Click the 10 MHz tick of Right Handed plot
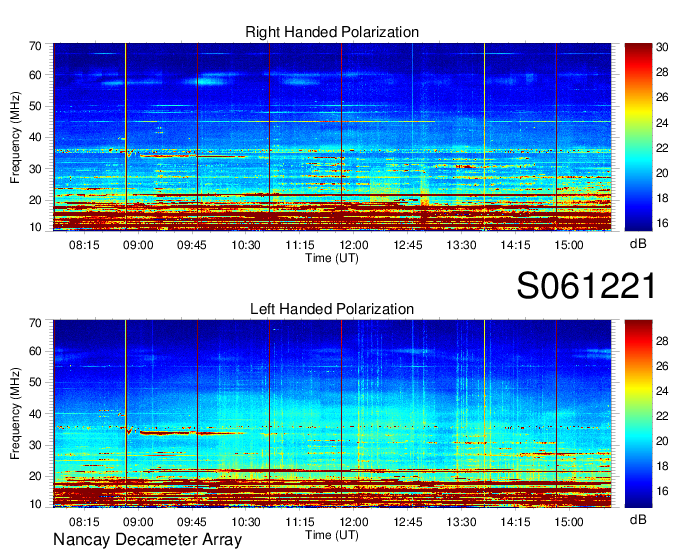Viewport: 680px width, 552px height. coord(35,227)
